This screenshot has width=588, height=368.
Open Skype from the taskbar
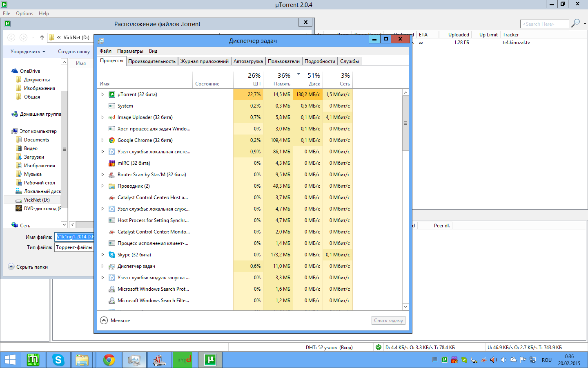click(58, 360)
